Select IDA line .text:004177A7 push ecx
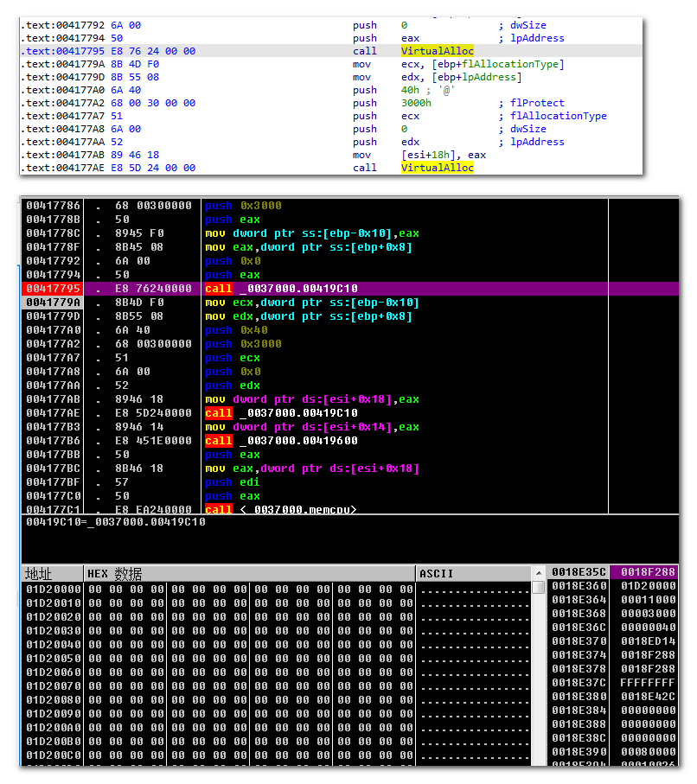 coord(330,116)
